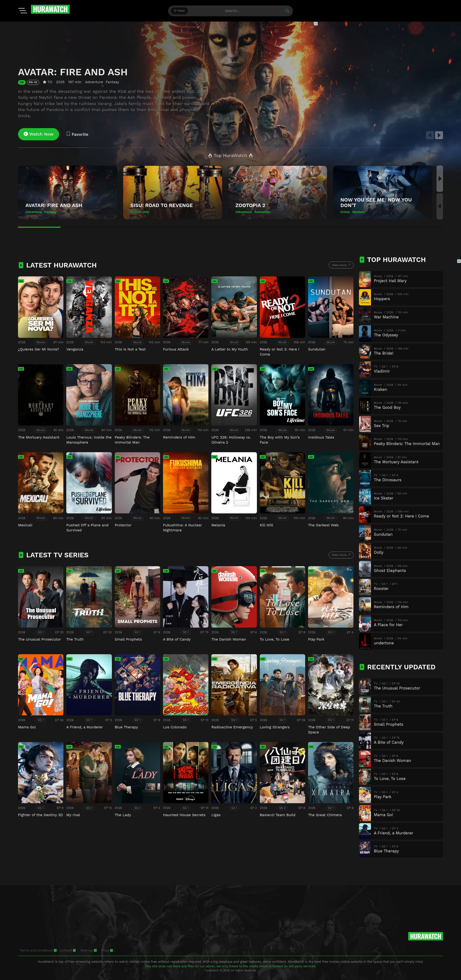This screenshot has width=461, height=980.
Task: Open UFC 326 Holloway vs. Oliveira poster
Action: [234, 395]
